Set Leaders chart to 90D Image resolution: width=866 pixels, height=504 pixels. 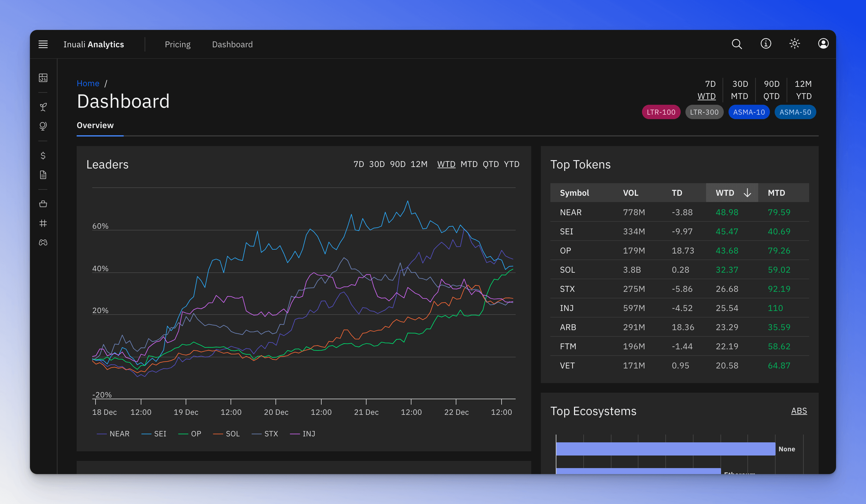398,164
